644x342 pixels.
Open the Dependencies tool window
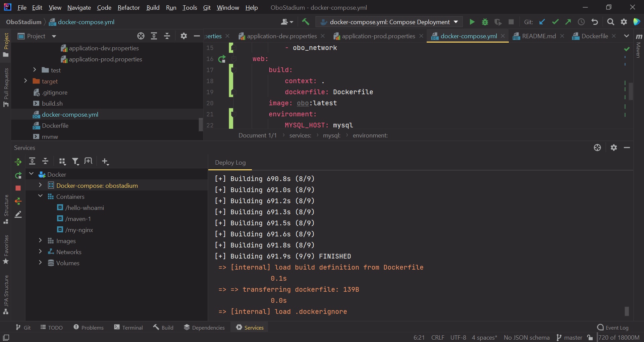(204, 327)
